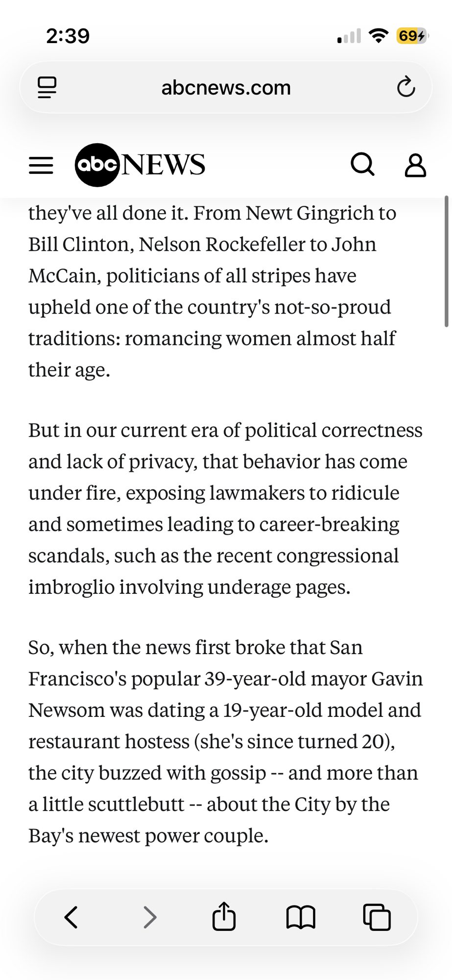Open the user account profile icon
Image resolution: width=452 pixels, height=980 pixels.
(x=415, y=165)
